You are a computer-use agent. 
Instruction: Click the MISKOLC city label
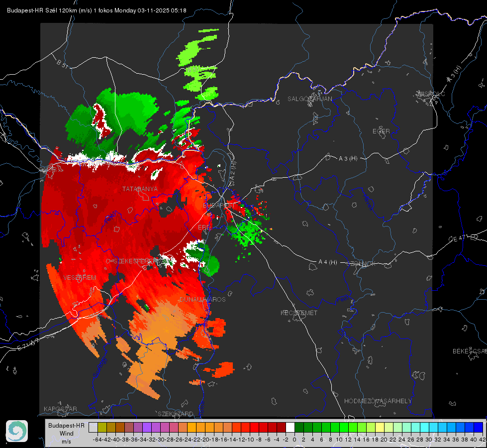pyautogui.click(x=431, y=94)
